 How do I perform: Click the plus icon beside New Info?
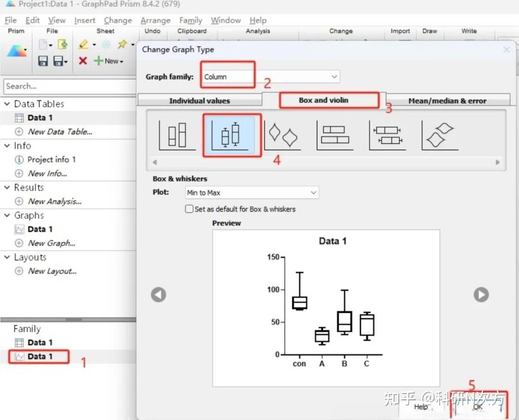19,173
